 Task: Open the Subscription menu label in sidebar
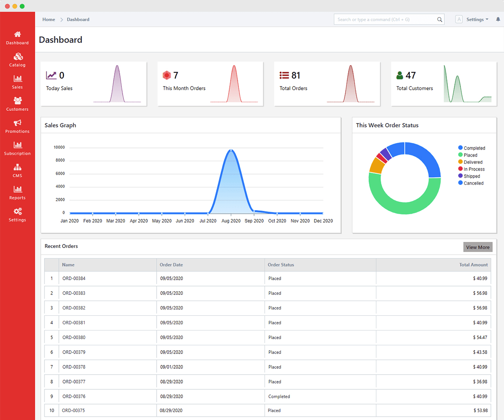(x=17, y=154)
